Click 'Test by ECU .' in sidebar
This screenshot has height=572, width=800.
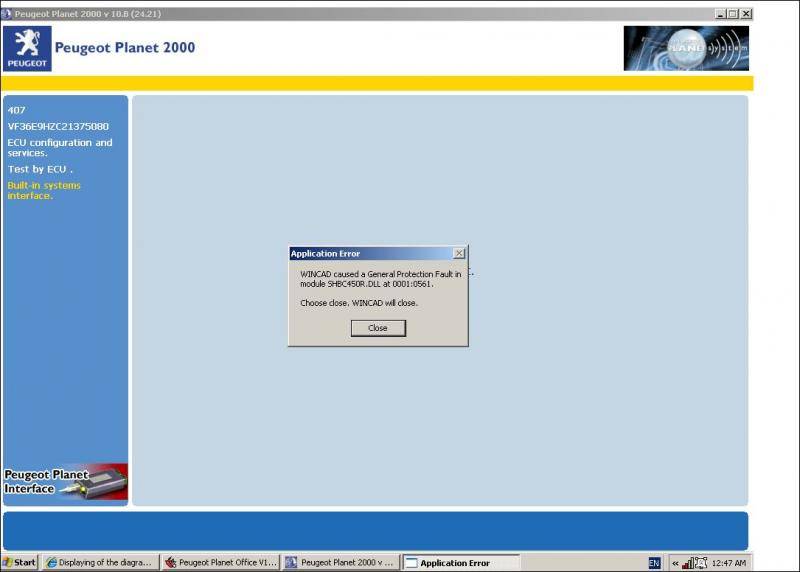[40, 169]
